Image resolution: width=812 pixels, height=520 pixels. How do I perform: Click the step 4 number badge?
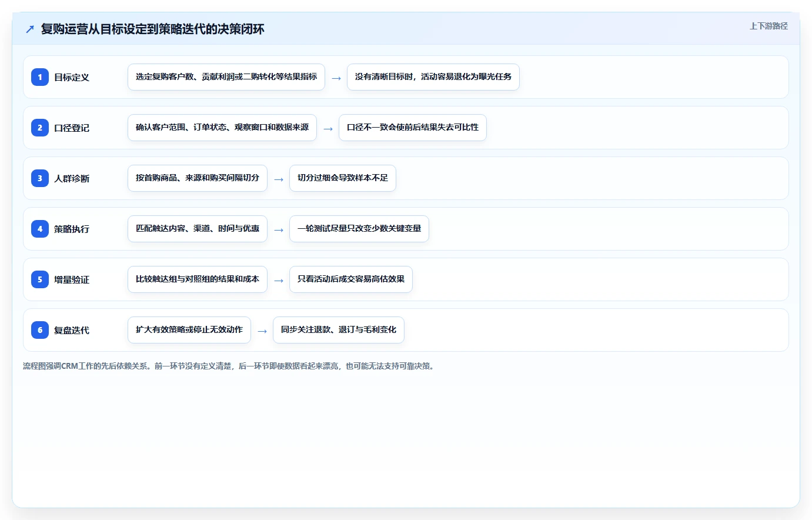[x=40, y=229]
